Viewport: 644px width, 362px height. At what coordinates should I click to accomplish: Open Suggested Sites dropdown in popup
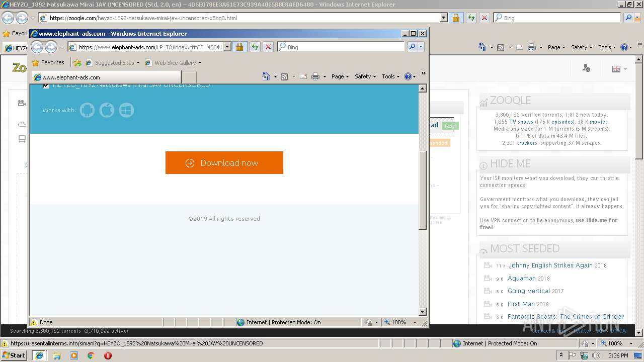112,63
